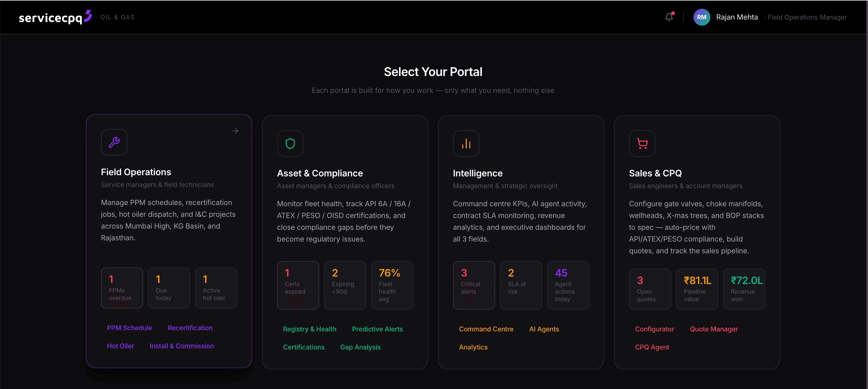The height and width of the screenshot is (389, 868).
Task: Click 'Service managers & field technicians' subtitle
Action: (x=157, y=185)
